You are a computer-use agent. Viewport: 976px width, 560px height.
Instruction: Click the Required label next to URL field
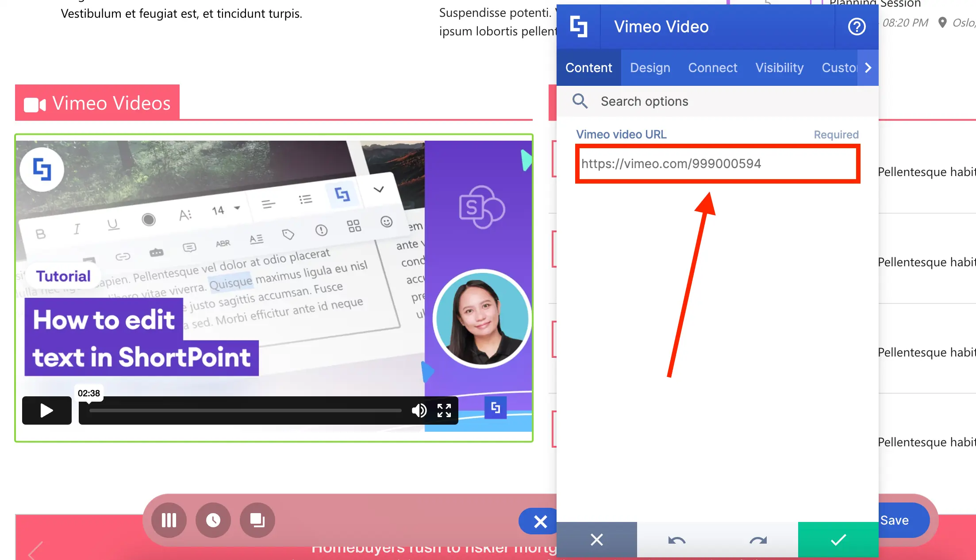(x=836, y=134)
